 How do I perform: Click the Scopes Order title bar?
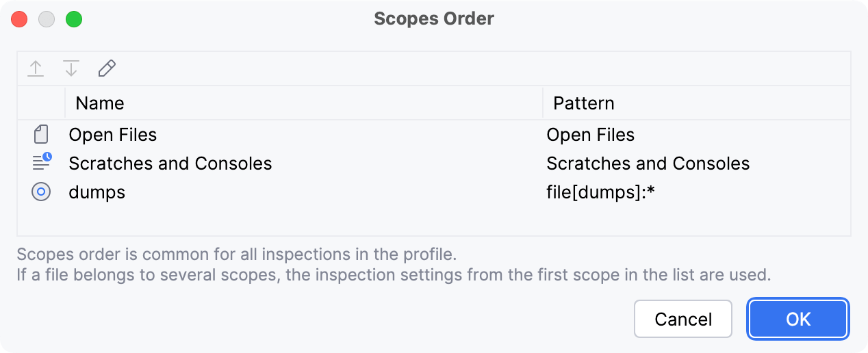click(434, 18)
